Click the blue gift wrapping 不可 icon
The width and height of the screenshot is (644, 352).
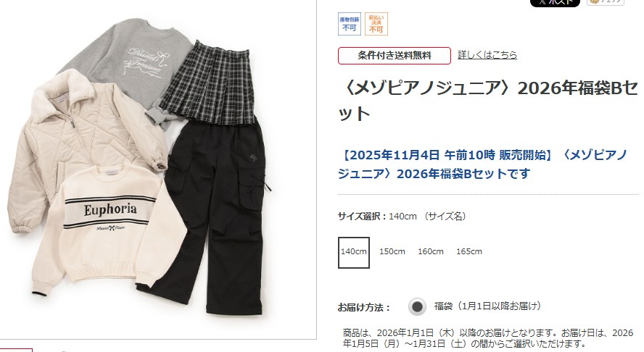pyautogui.click(x=350, y=24)
